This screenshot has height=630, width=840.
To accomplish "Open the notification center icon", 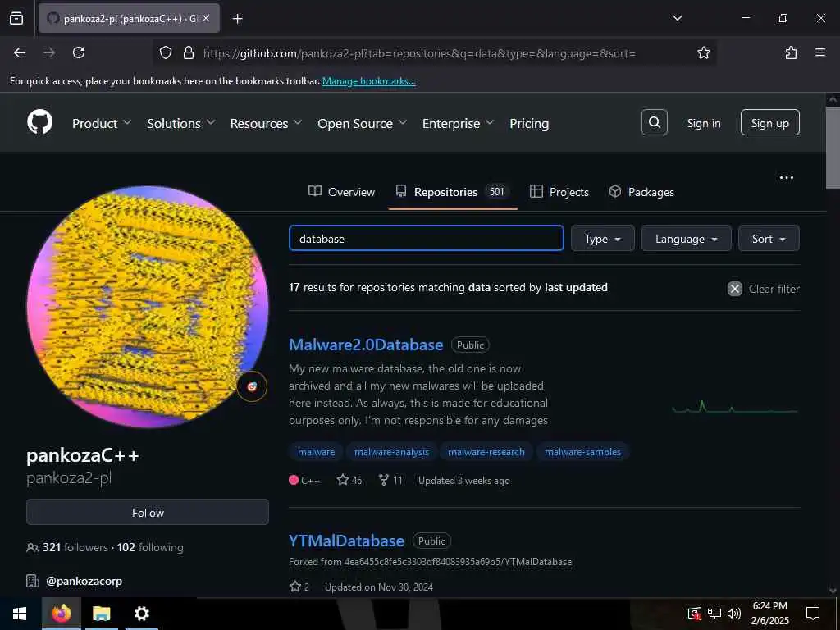I will pos(813,614).
